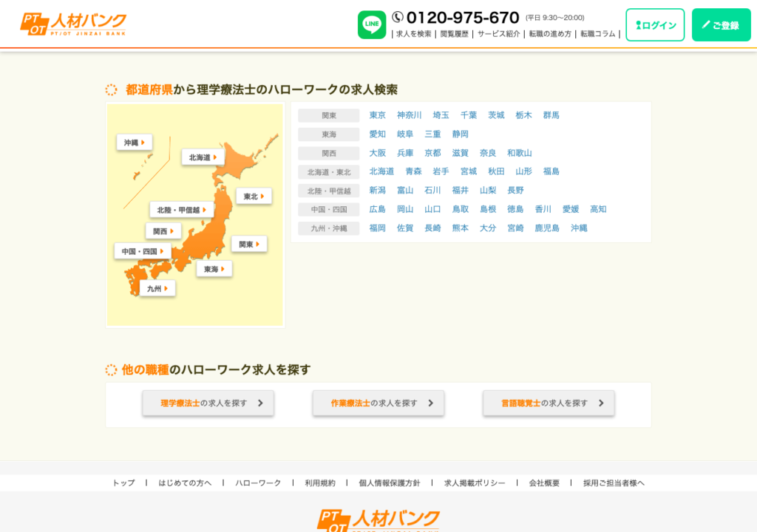The image size is (757, 532).
Task: Open 個人情報保護方針 footer link
Action: 389,482
